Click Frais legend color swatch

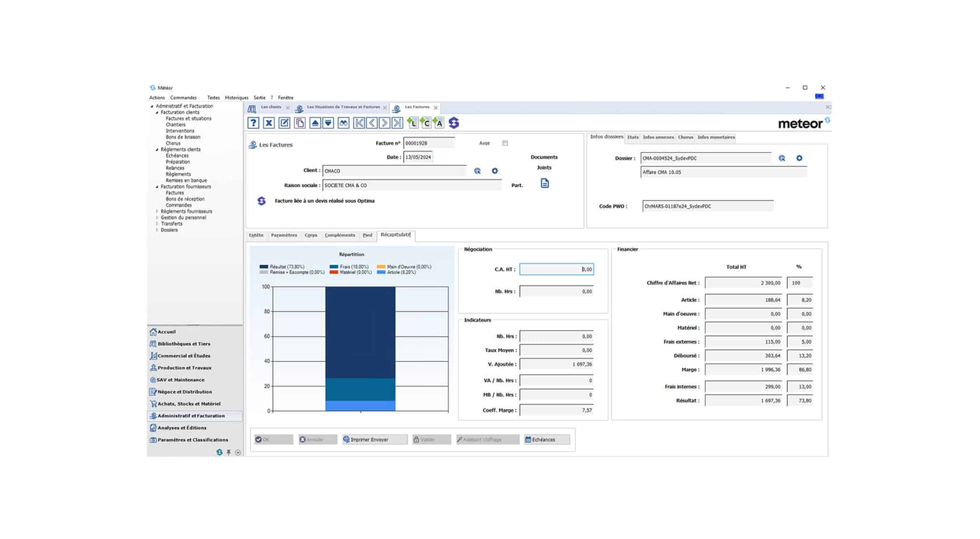point(334,267)
